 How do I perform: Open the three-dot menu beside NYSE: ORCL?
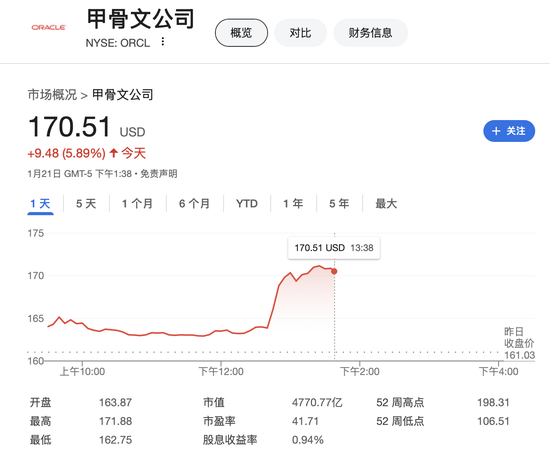click(x=162, y=42)
